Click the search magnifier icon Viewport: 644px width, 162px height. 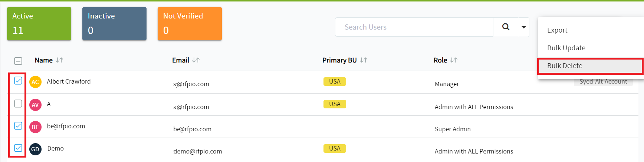coord(506,27)
